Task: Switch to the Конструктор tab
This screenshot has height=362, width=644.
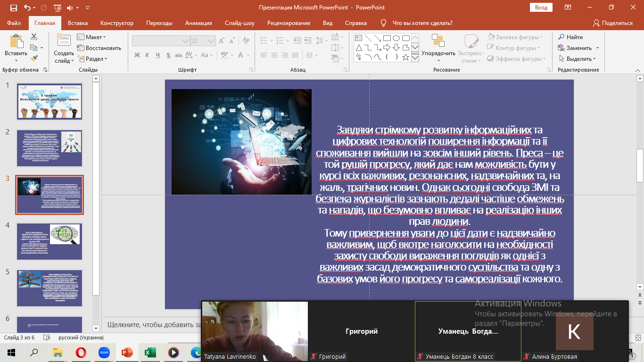Action: click(x=117, y=23)
